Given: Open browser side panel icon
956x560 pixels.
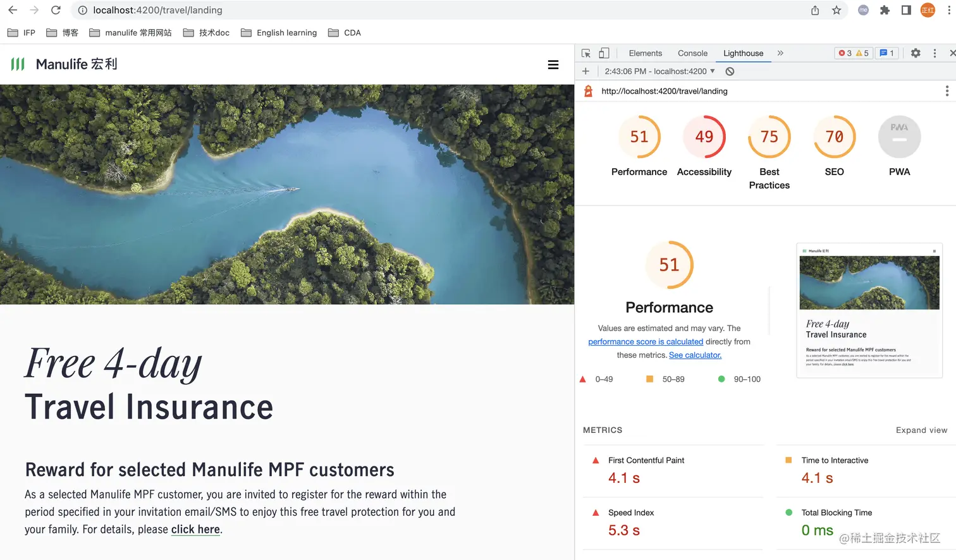Looking at the screenshot, I should (906, 10).
